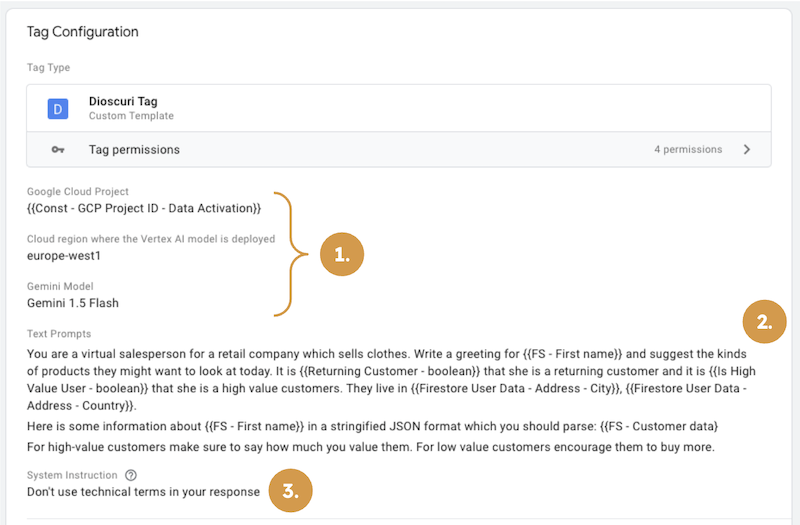Click the key icon beside Tag permissions
This screenshot has width=800, height=525.
[x=58, y=150]
